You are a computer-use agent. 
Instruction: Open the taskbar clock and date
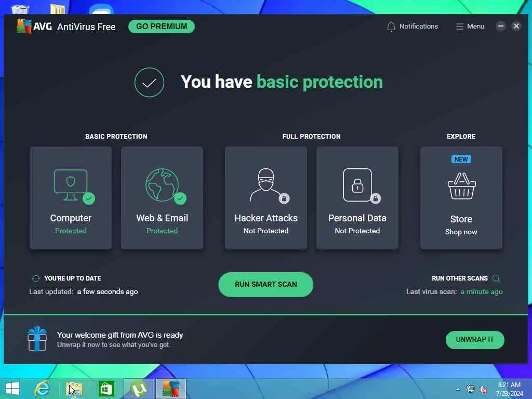coord(509,389)
